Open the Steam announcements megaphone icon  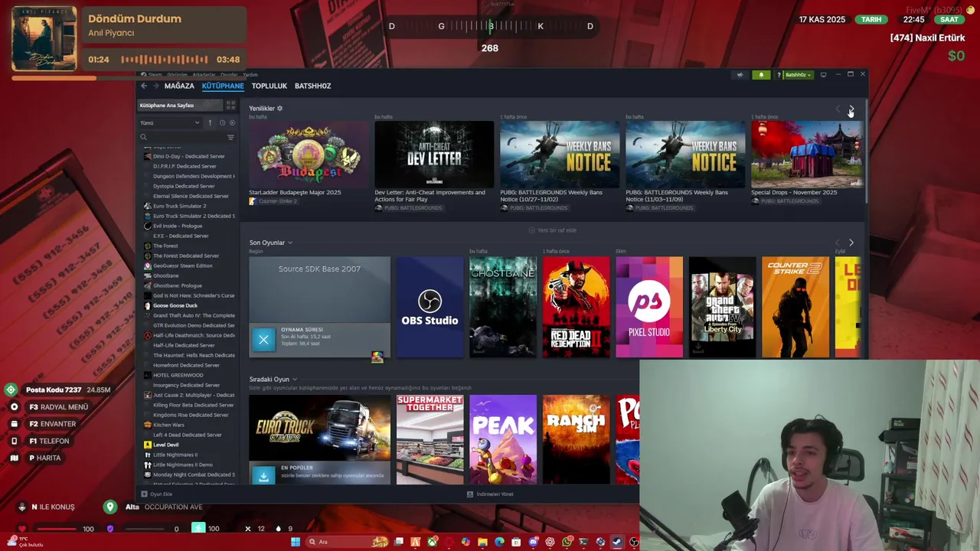tap(740, 75)
